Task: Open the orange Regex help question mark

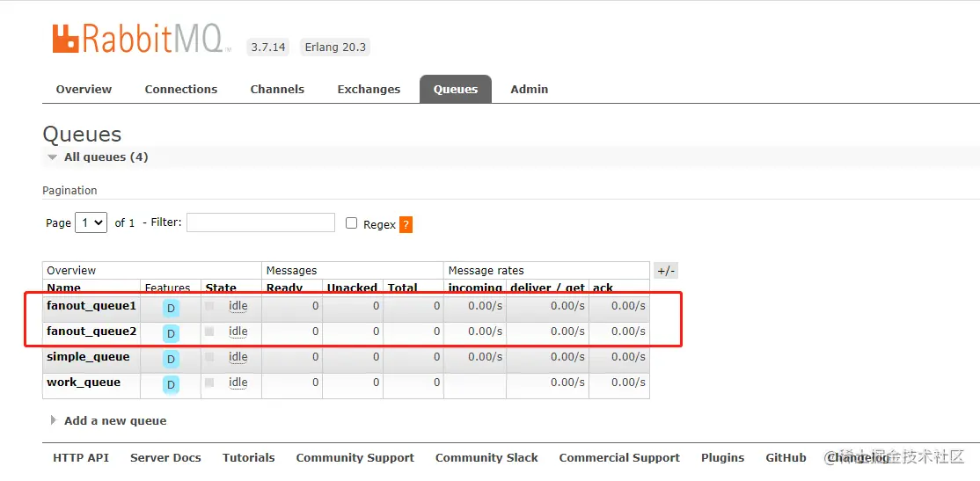Action: (406, 224)
